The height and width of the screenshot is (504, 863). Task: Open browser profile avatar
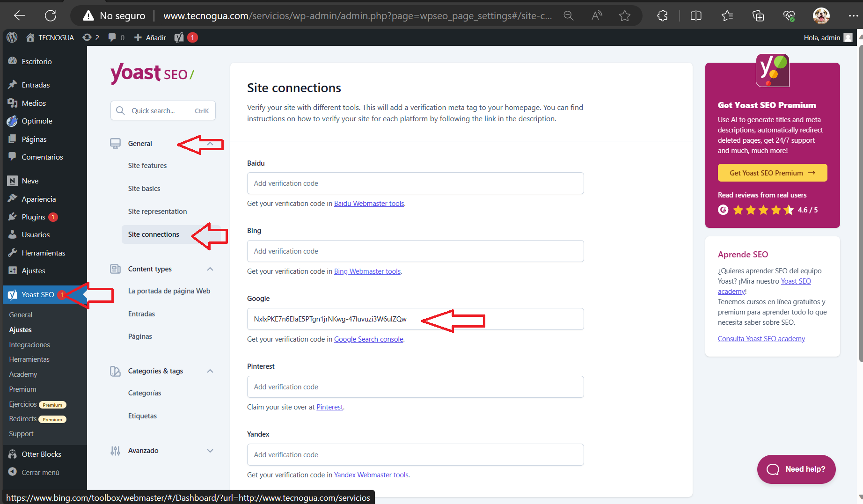coord(821,16)
